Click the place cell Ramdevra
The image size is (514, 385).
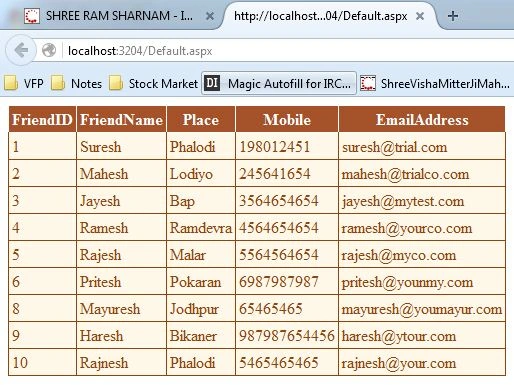pyautogui.click(x=201, y=228)
